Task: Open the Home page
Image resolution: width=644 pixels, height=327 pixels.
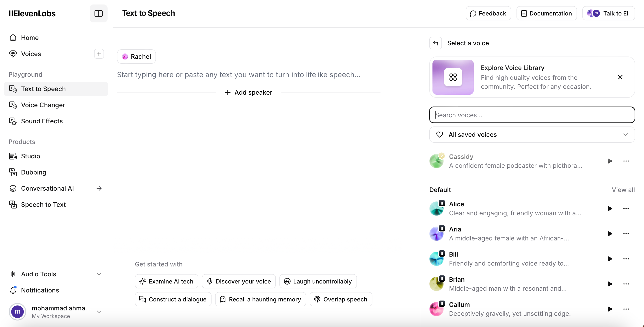Action: click(x=56, y=37)
